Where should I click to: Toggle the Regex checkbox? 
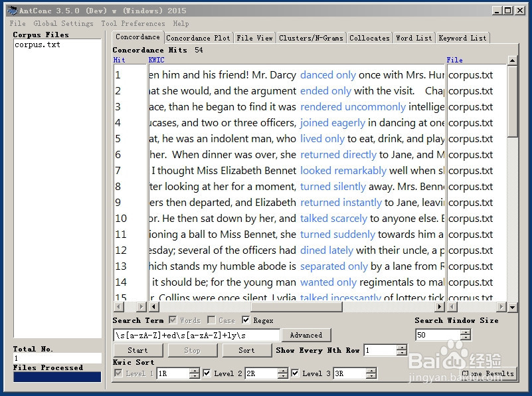click(x=246, y=320)
